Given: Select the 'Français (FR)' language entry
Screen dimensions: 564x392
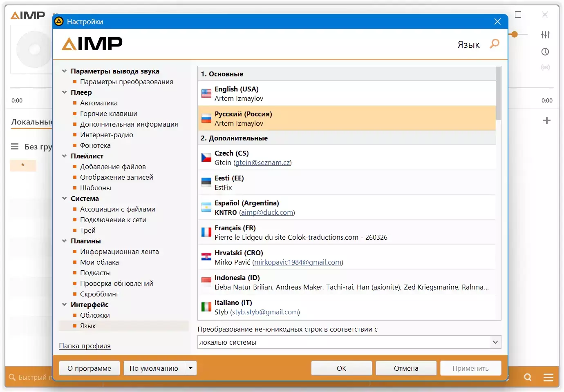Looking at the screenshot, I should [x=347, y=232].
